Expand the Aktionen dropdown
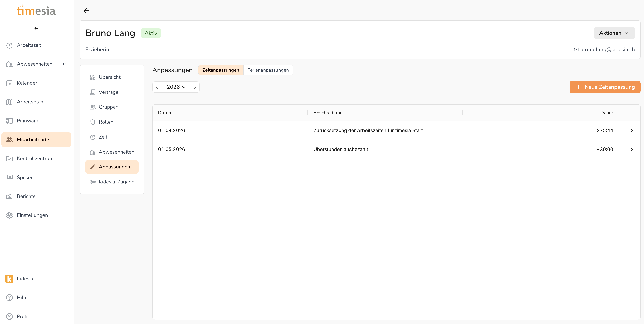 tap(614, 33)
